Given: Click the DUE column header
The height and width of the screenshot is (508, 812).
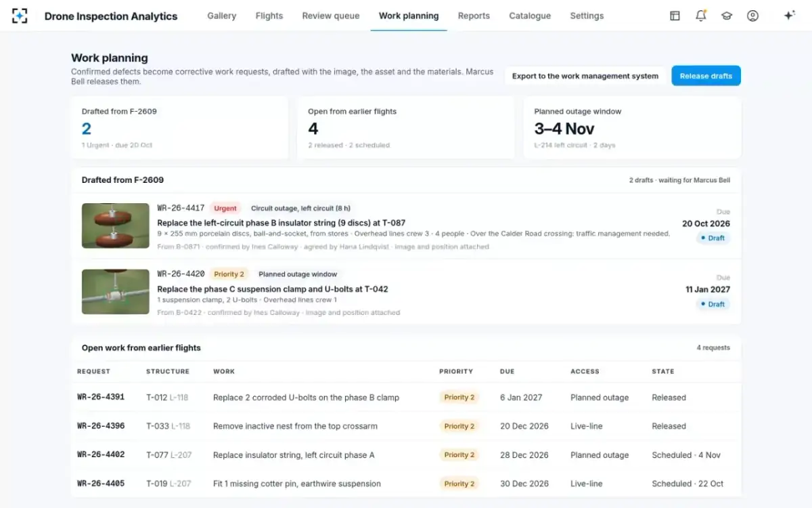Looking at the screenshot, I should [507, 371].
